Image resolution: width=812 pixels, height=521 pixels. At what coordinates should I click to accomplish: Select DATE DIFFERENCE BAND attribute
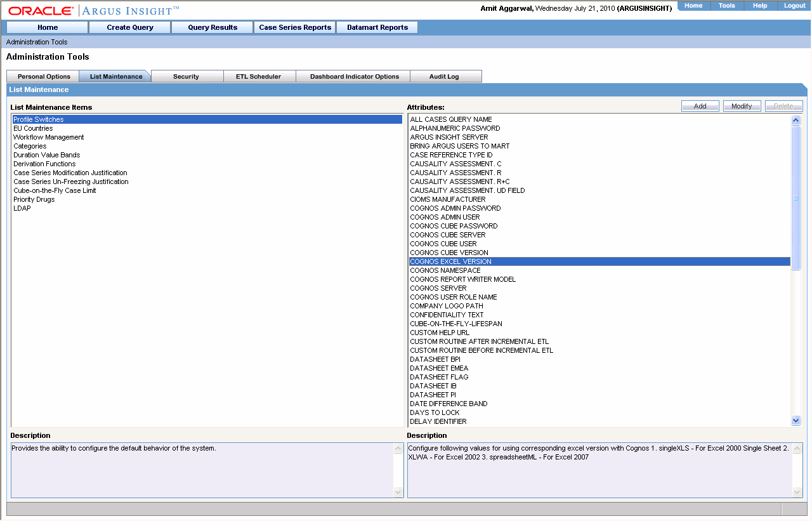point(599,404)
